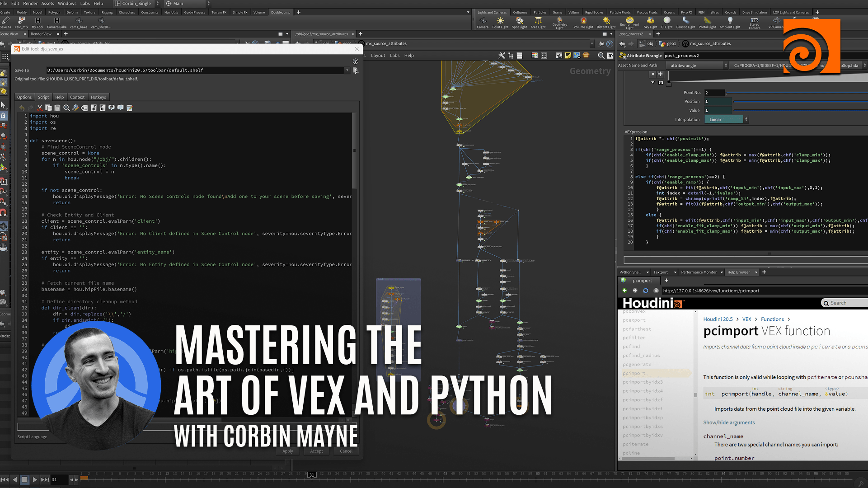Image resolution: width=868 pixels, height=488 pixels.
Task: Click Accept in Edit tool dialog
Action: point(316,451)
